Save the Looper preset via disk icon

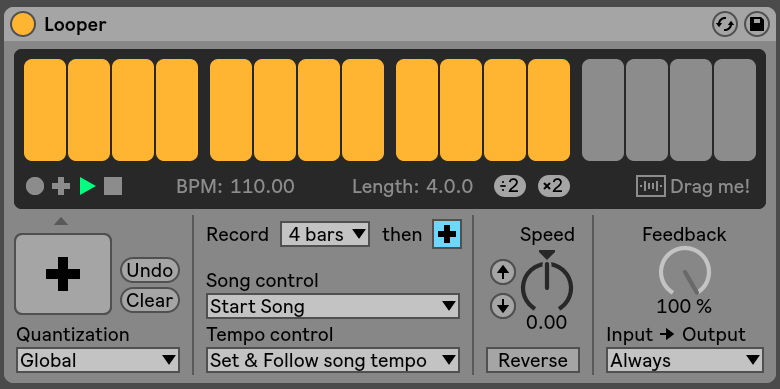tap(757, 24)
